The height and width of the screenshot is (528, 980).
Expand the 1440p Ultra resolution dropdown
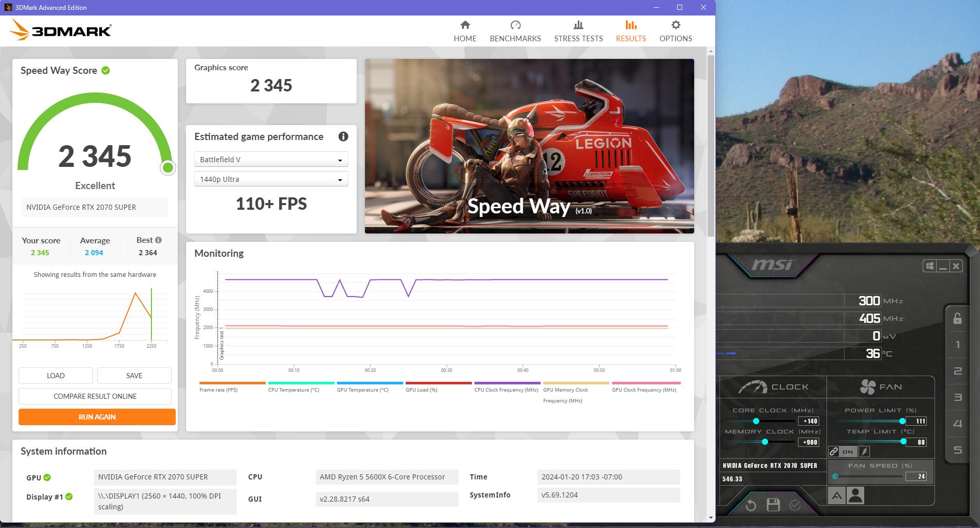[271, 179]
